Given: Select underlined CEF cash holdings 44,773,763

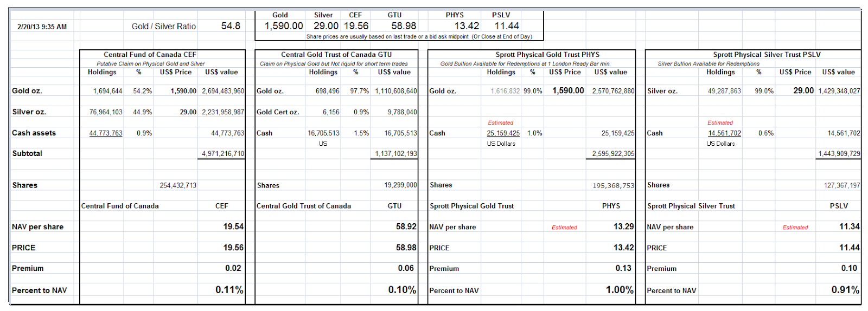Looking at the screenshot, I should pyautogui.click(x=106, y=133).
